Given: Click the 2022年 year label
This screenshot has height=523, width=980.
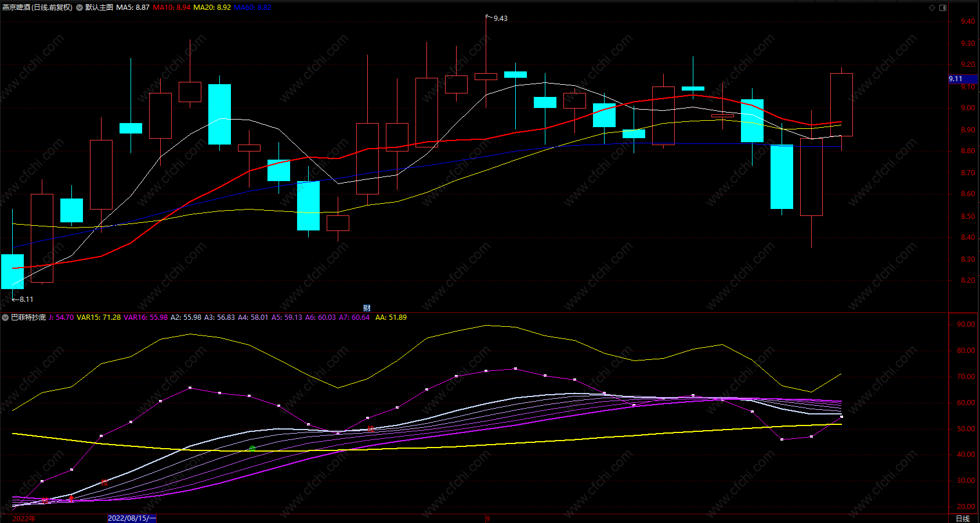Looking at the screenshot, I should pyautogui.click(x=24, y=518).
